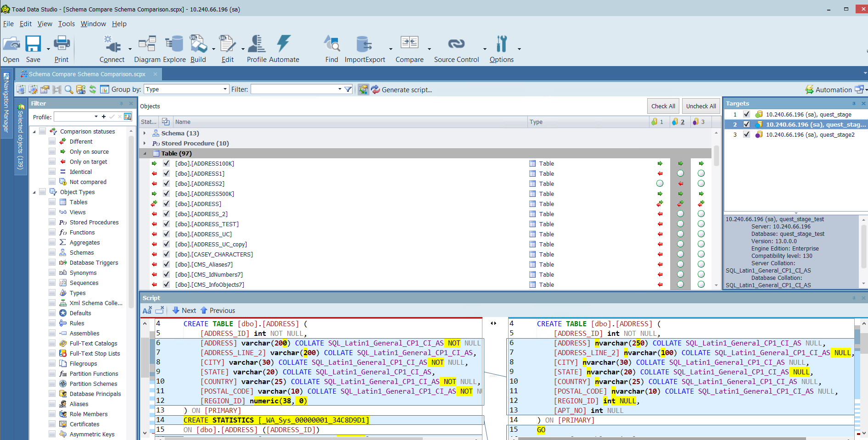Image resolution: width=868 pixels, height=440 pixels.
Task: Open the Tools menu
Action: click(x=66, y=24)
